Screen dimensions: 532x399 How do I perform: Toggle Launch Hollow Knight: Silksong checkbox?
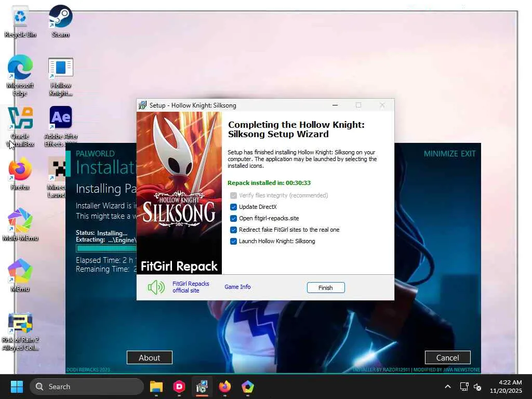click(x=233, y=241)
